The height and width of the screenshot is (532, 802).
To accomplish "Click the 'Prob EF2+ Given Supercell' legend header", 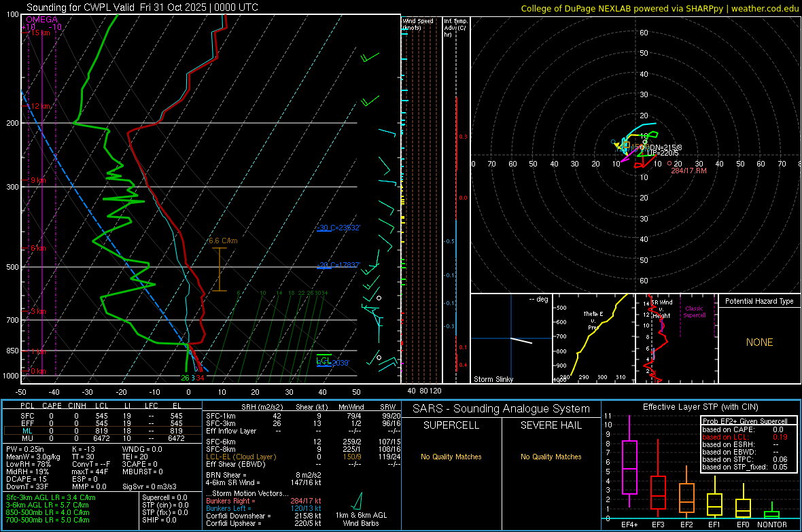I will 745,421.
